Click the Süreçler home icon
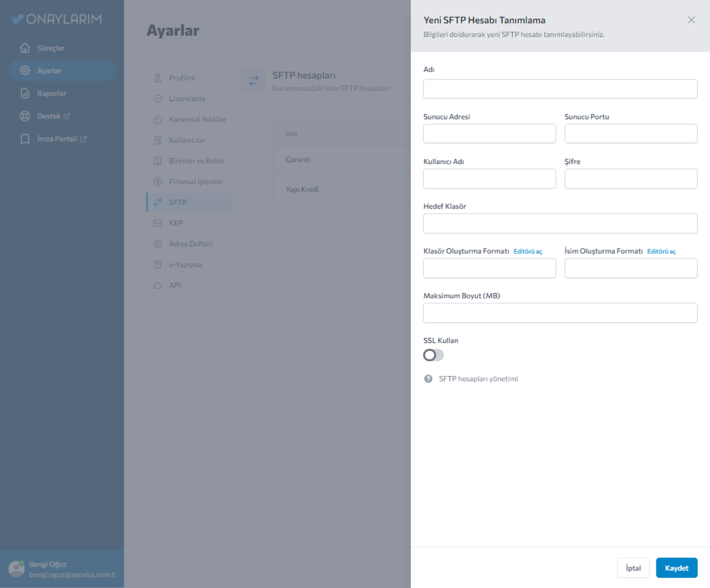This screenshot has height=588, width=710. tap(25, 48)
